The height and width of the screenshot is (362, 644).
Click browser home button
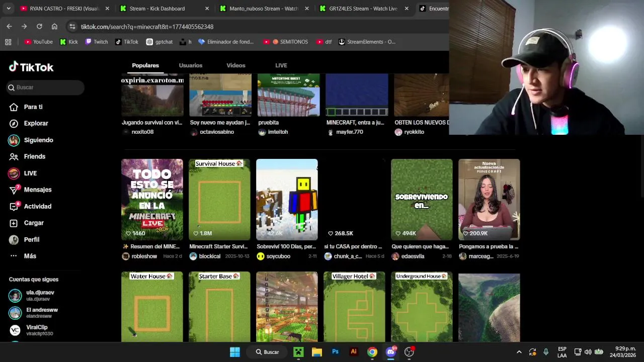tap(54, 27)
